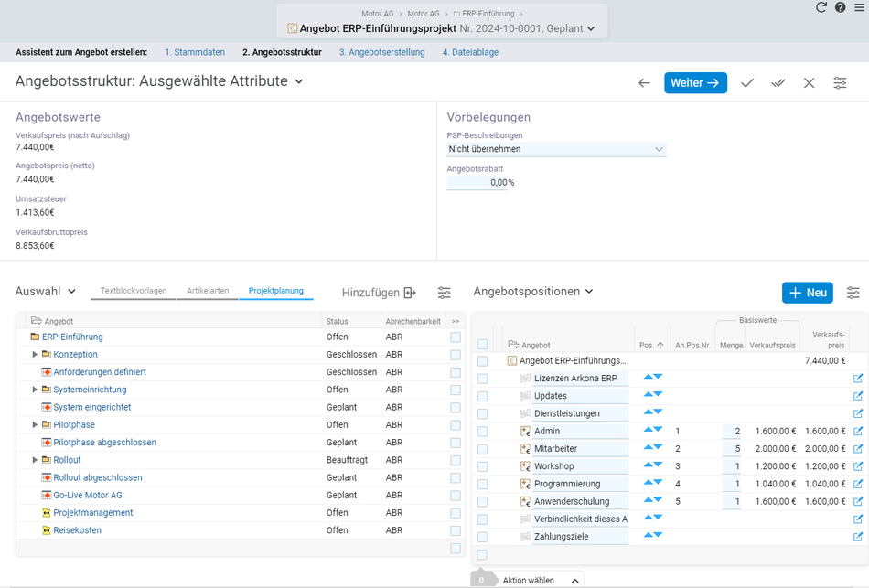This screenshot has height=588, width=869.
Task: Open the Aktion wählen menu
Action: (541, 581)
